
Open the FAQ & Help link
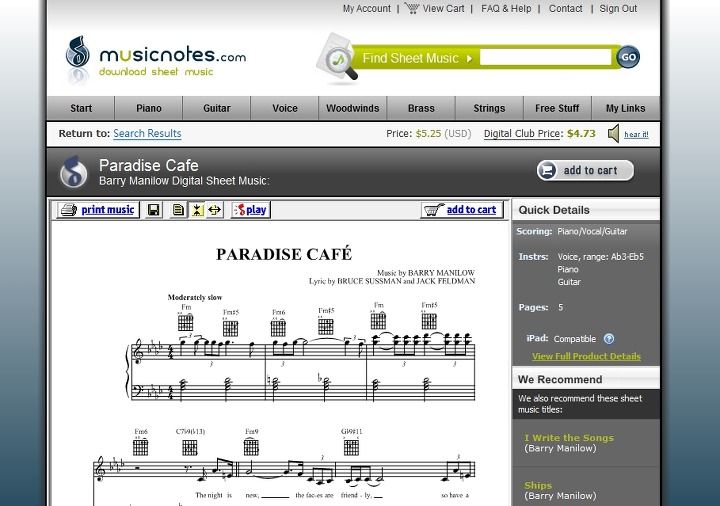pos(506,9)
